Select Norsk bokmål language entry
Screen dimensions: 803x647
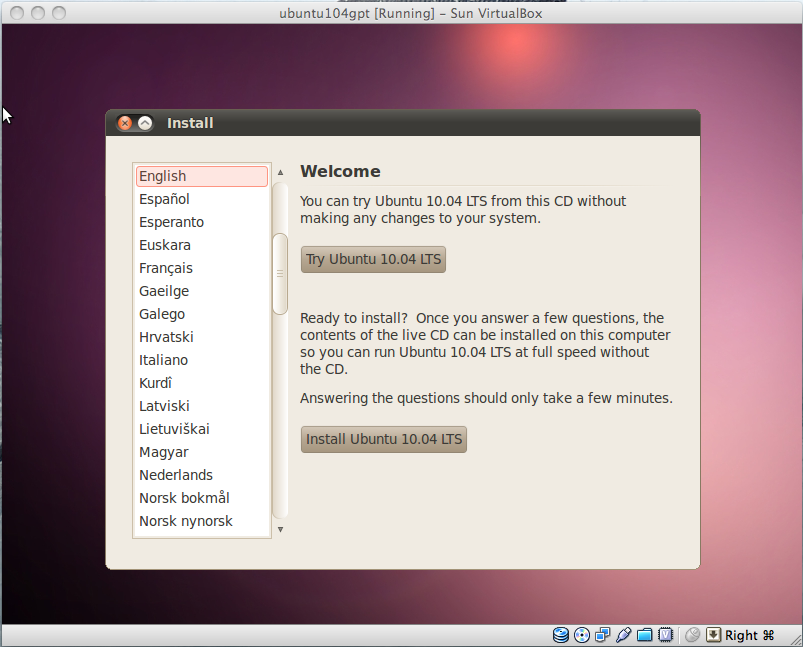pos(202,498)
